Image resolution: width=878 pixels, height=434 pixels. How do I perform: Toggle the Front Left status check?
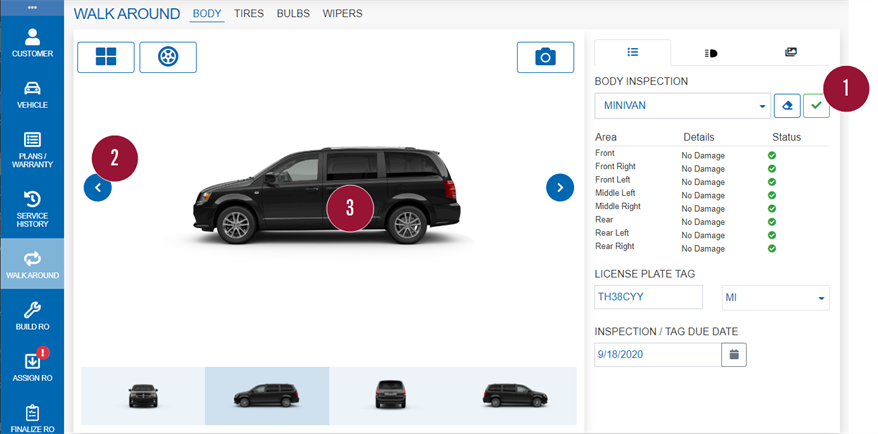pyautogui.click(x=772, y=182)
